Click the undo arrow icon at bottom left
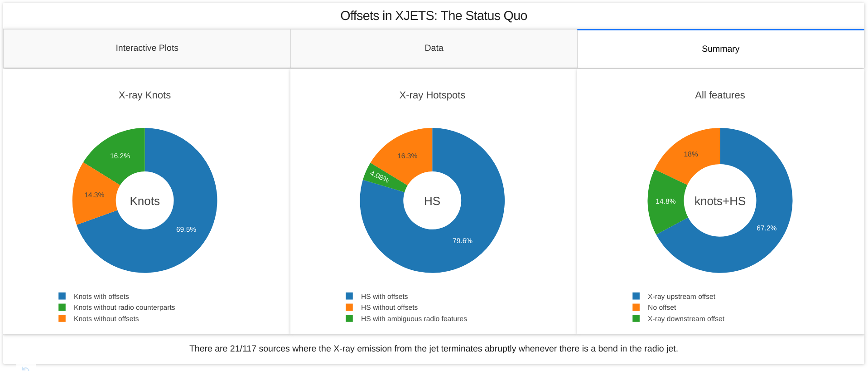The height and width of the screenshot is (371, 868). pyautogui.click(x=26, y=368)
